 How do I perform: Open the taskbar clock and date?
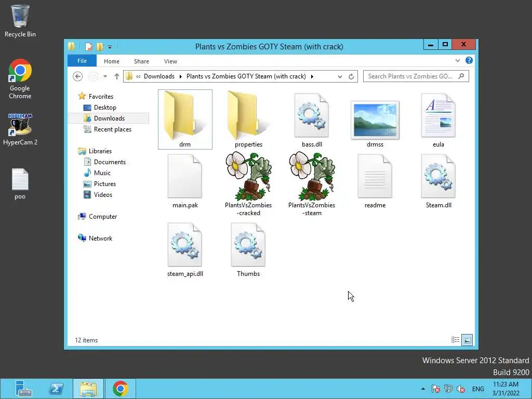point(506,389)
